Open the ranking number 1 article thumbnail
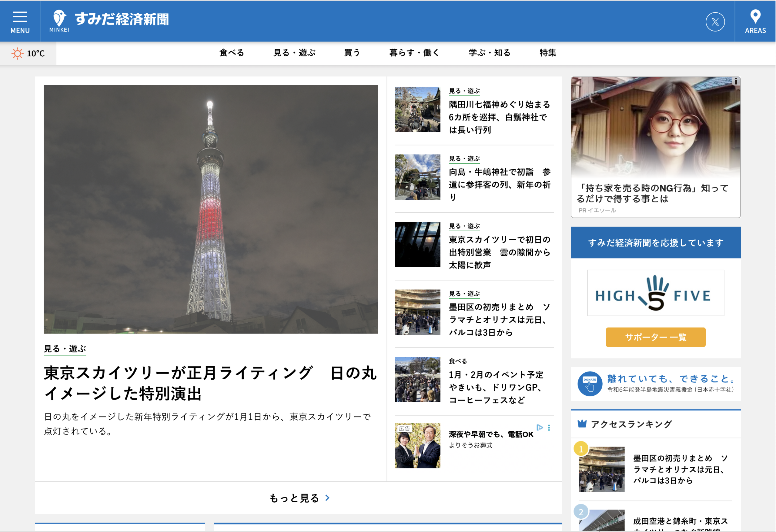This screenshot has height=532, width=776. 601,469
